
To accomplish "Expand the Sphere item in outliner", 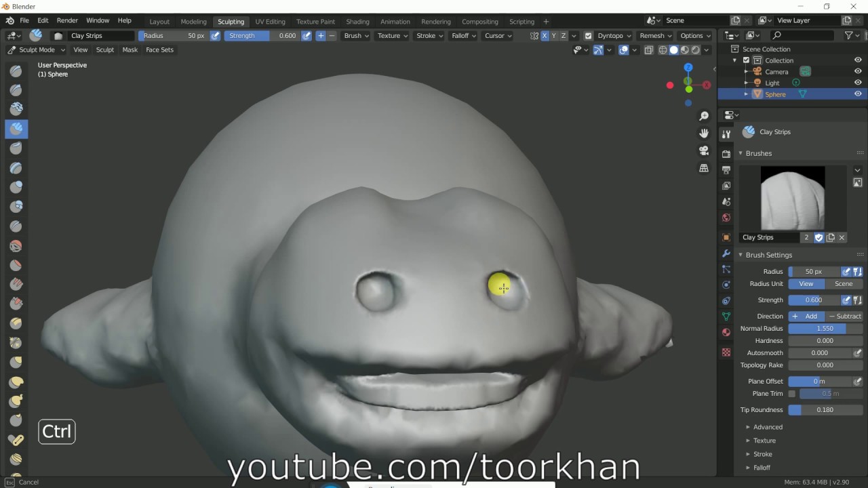I will tap(746, 94).
